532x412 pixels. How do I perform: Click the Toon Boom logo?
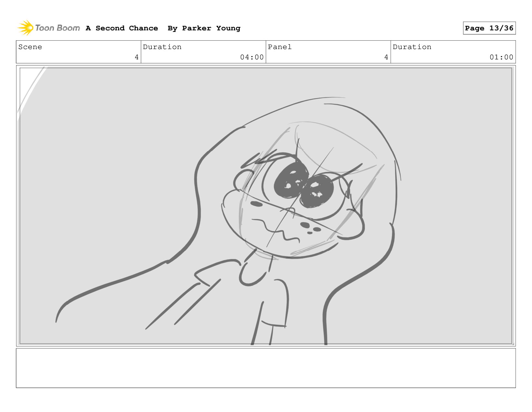48,28
